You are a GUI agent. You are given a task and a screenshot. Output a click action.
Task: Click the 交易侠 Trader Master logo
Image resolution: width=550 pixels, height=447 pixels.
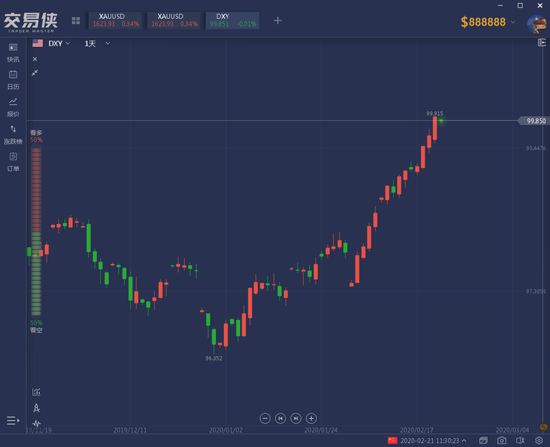tap(31, 22)
